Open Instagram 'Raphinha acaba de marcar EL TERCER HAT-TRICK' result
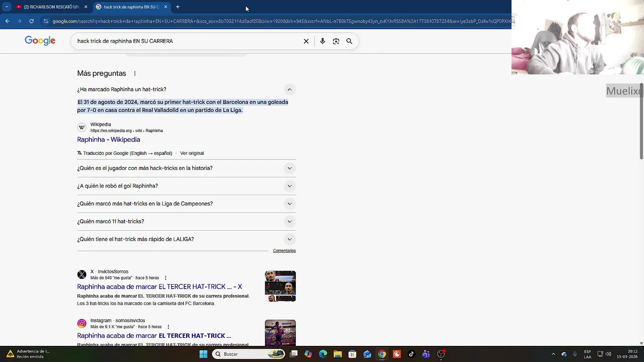The image size is (644, 362). 154,336
